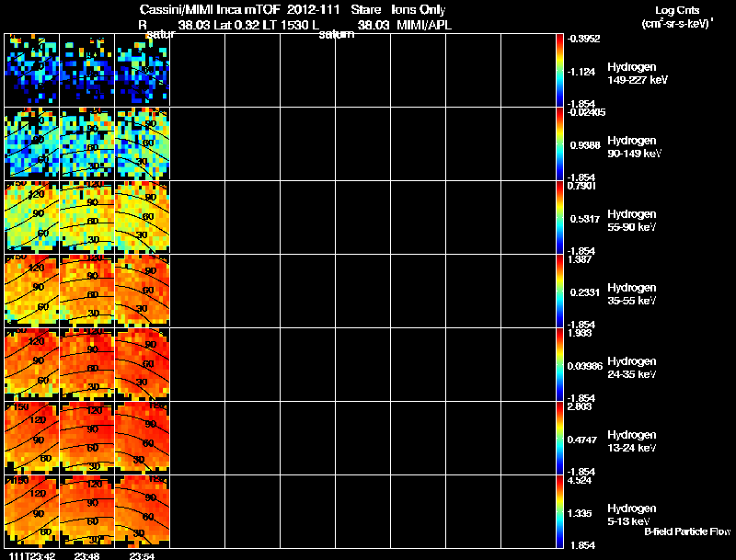Select the 5-13 keV image at 23:48
This screenshot has height=560, width=736.
tap(86, 511)
